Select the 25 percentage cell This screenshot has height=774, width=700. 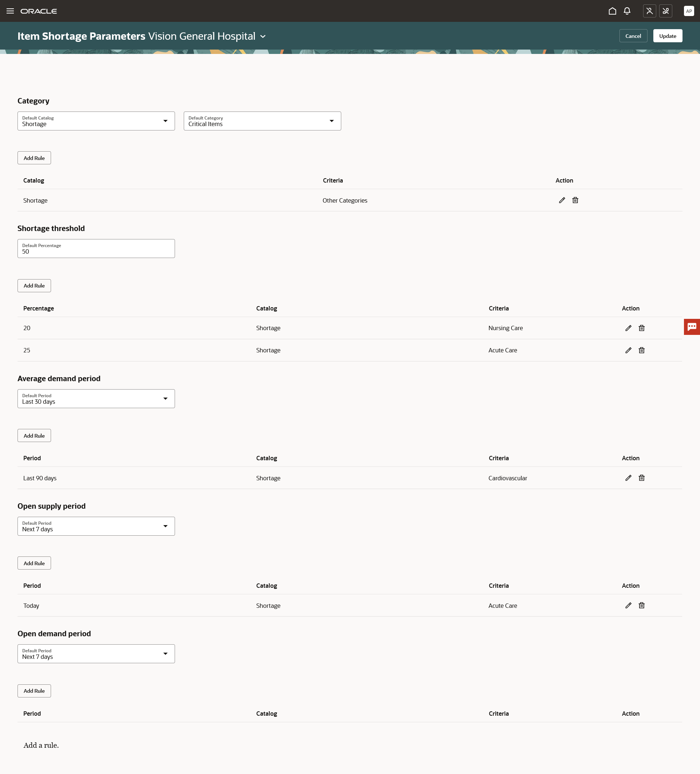click(27, 350)
